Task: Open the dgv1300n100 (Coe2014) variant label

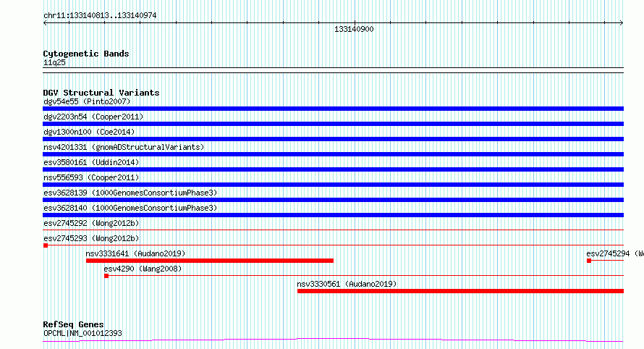Action: [x=89, y=132]
